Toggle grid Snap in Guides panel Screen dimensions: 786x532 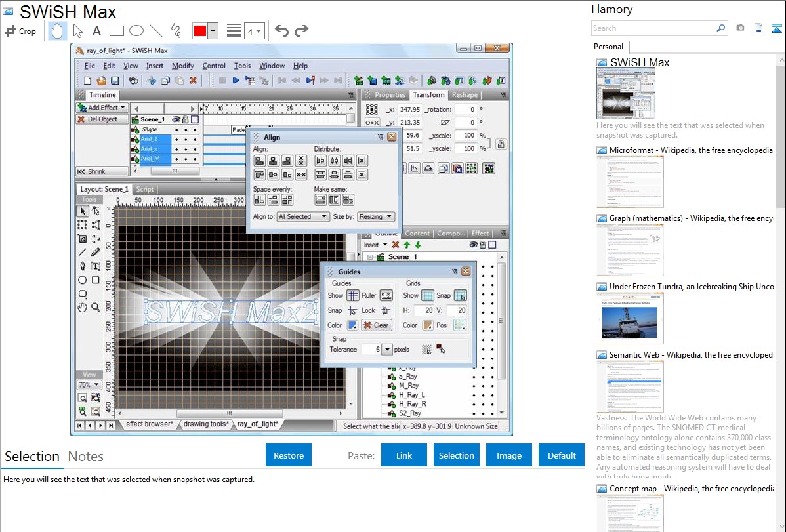(x=460, y=295)
